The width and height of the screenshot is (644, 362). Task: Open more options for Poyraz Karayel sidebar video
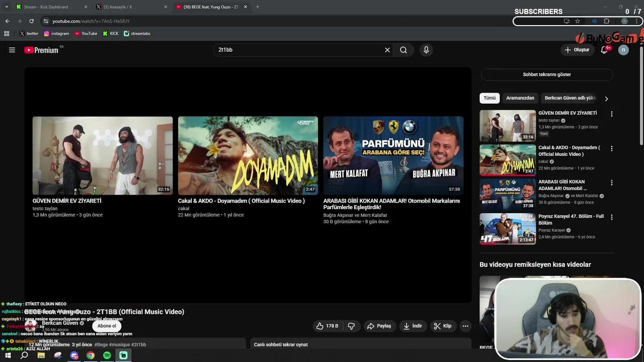pyautogui.click(x=612, y=217)
